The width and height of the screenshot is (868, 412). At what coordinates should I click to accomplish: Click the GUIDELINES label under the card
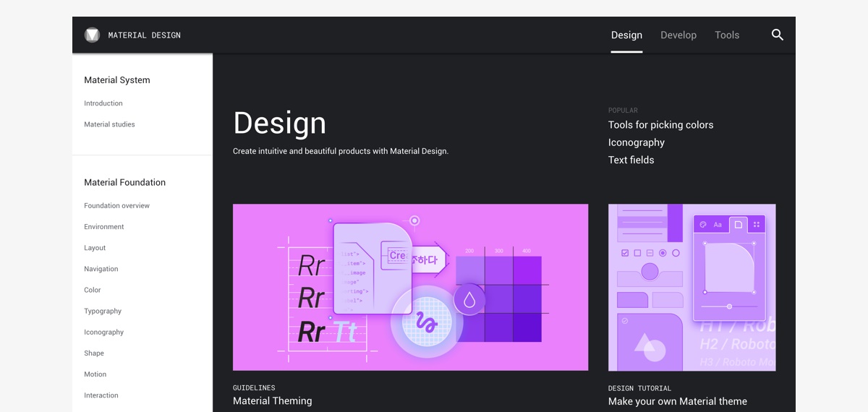point(254,388)
